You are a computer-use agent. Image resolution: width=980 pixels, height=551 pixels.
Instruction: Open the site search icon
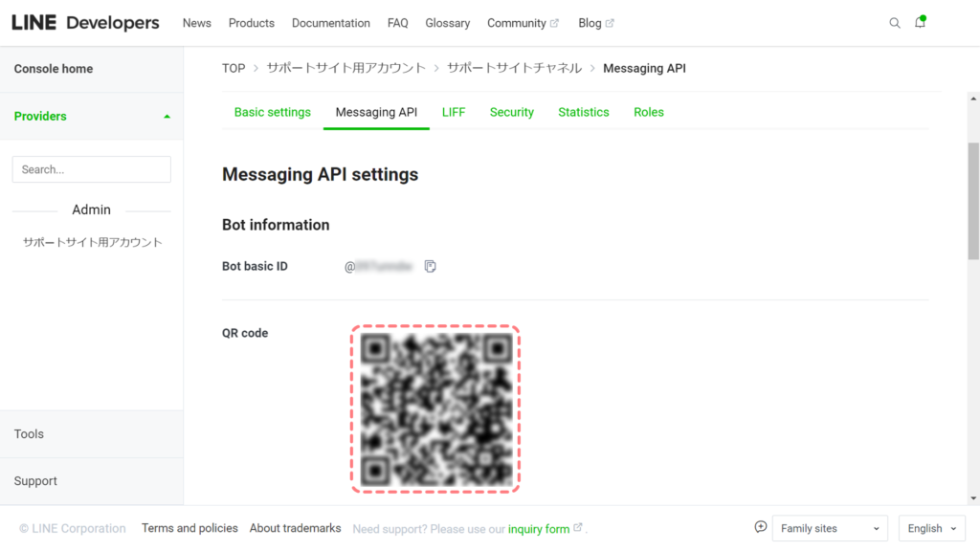(x=895, y=23)
